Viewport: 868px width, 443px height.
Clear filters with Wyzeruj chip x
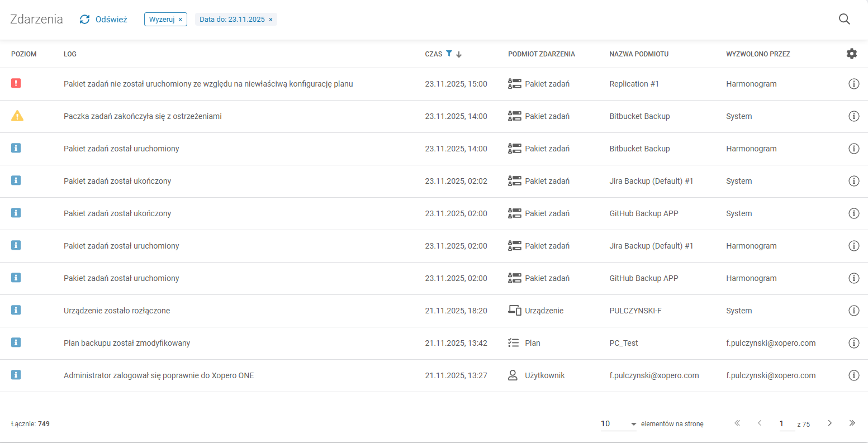tap(181, 20)
